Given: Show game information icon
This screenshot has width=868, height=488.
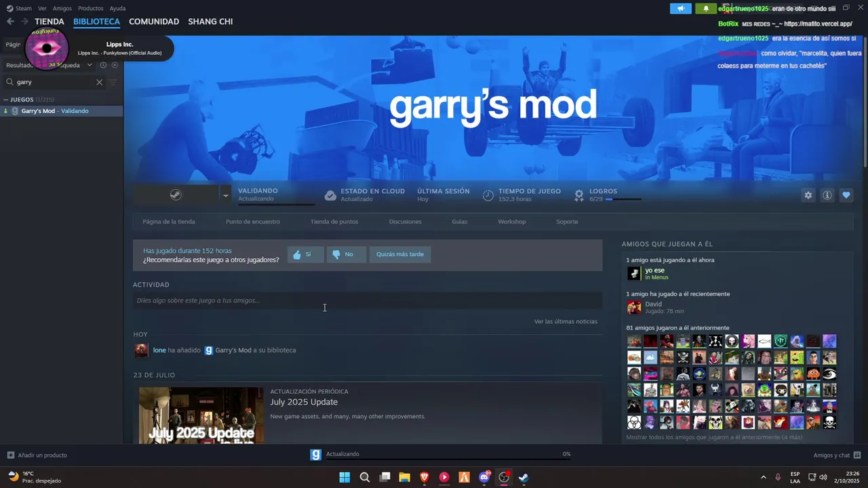Looking at the screenshot, I should [827, 195].
